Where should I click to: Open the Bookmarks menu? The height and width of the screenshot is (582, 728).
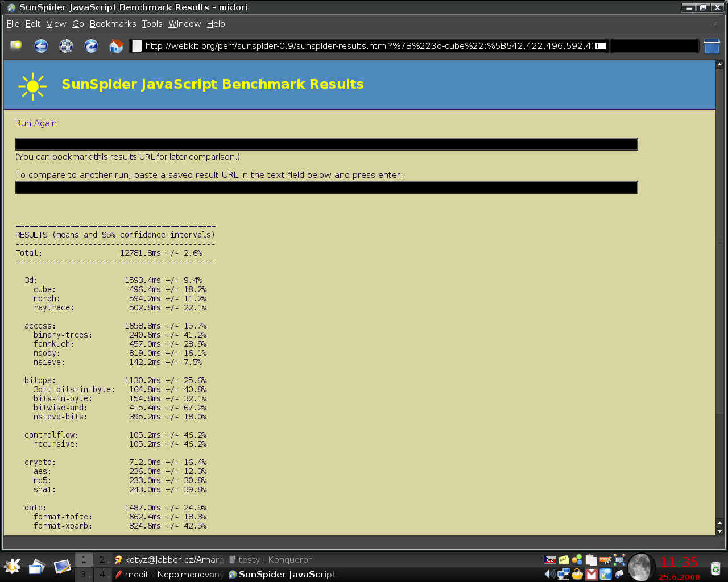pos(113,24)
